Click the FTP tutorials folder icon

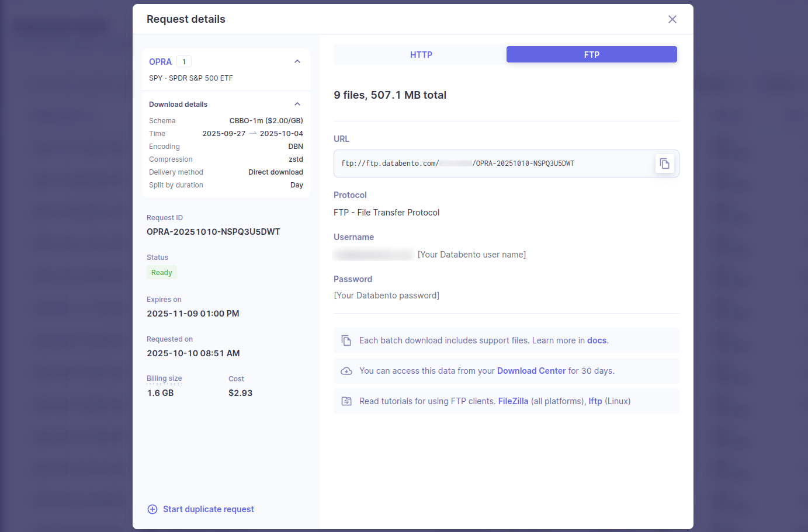point(346,401)
